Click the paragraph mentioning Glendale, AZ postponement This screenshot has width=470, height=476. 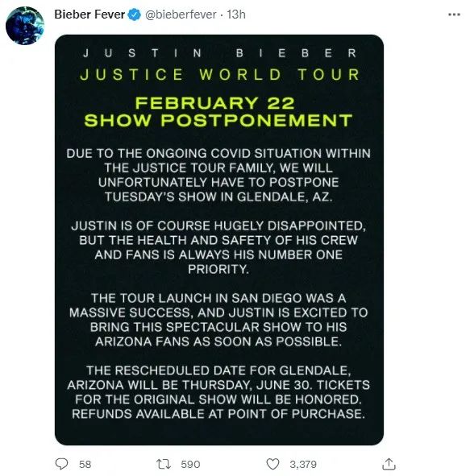[x=218, y=175]
